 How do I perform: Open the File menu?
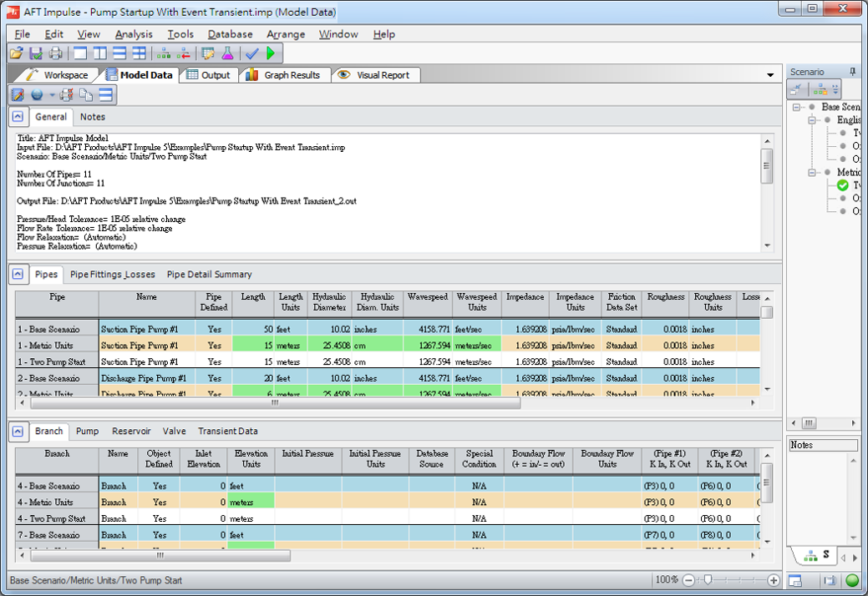[23, 34]
